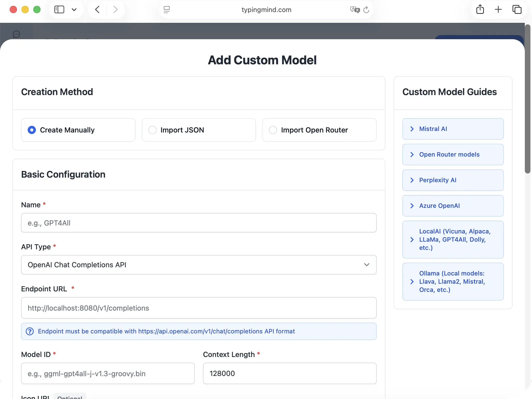The height and width of the screenshot is (399, 532).
Task: Go back with the browser back arrow
Action: tap(97, 10)
